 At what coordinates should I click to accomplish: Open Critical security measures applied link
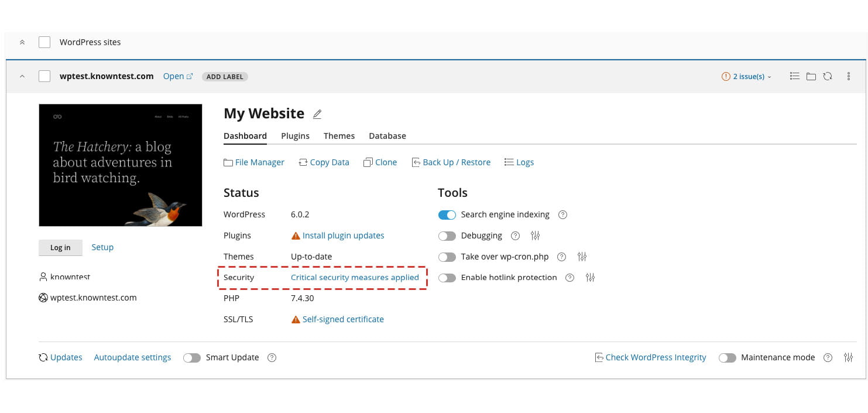[355, 278]
